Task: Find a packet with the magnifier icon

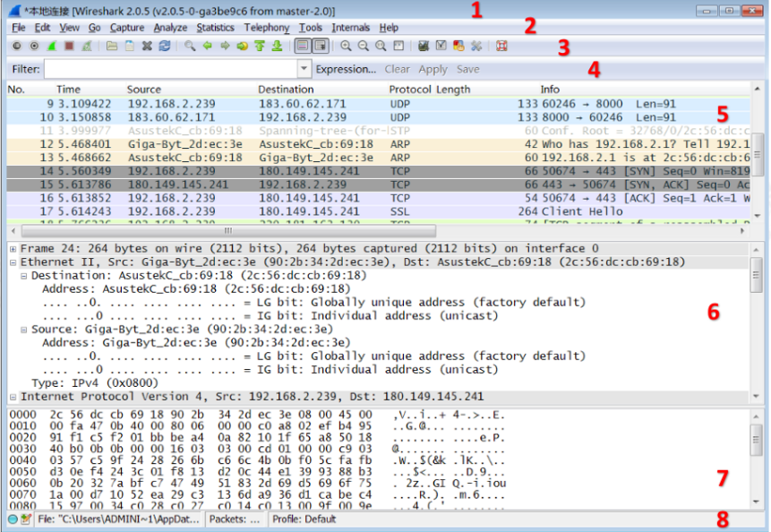Action: point(190,46)
